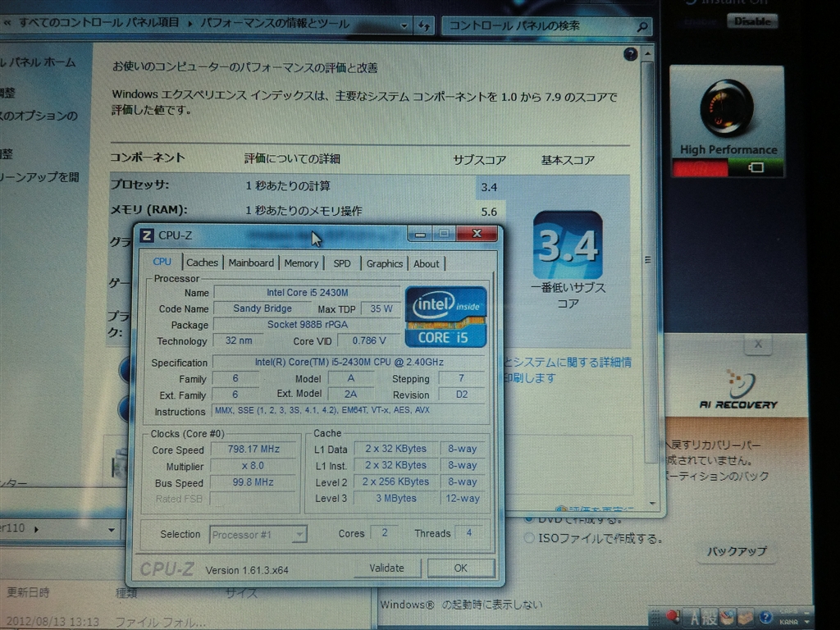Image resolution: width=840 pixels, height=630 pixels.
Task: Click the refresh button in address bar
Action: click(424, 26)
